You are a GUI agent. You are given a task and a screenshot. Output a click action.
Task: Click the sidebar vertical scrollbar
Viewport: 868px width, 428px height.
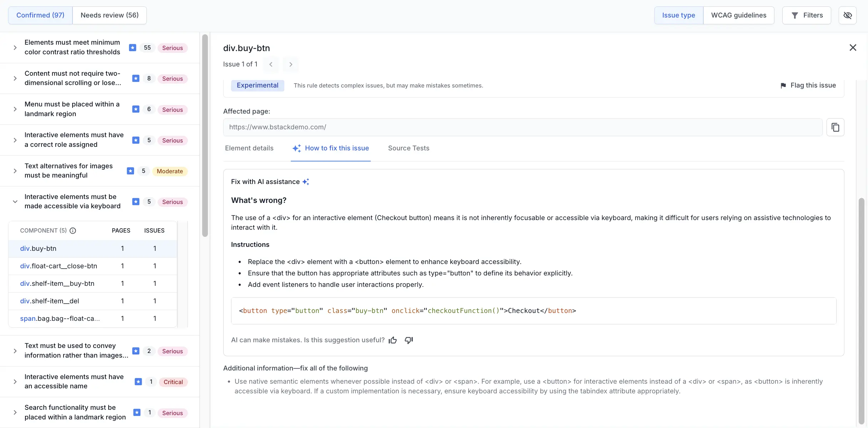point(205,135)
